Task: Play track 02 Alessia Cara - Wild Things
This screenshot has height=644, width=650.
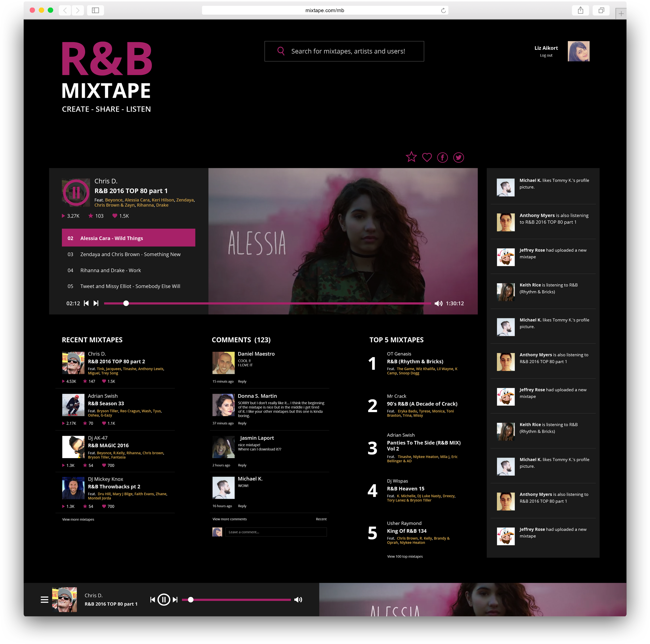Action: click(x=129, y=238)
